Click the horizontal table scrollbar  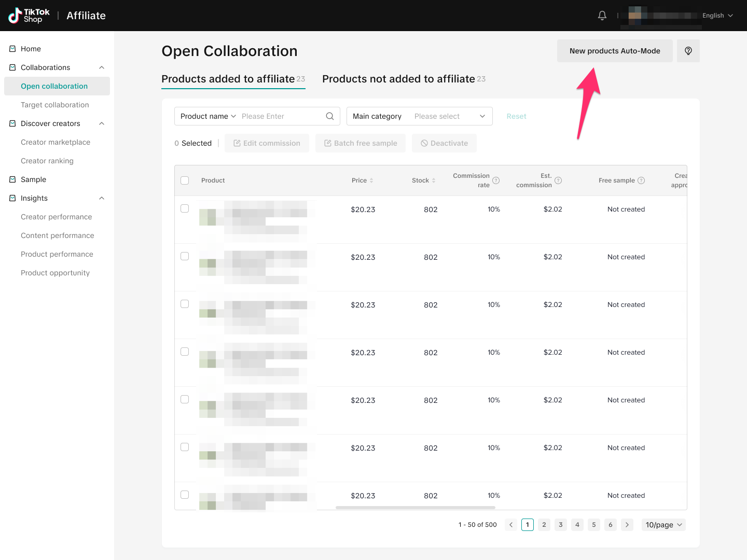coord(415,508)
